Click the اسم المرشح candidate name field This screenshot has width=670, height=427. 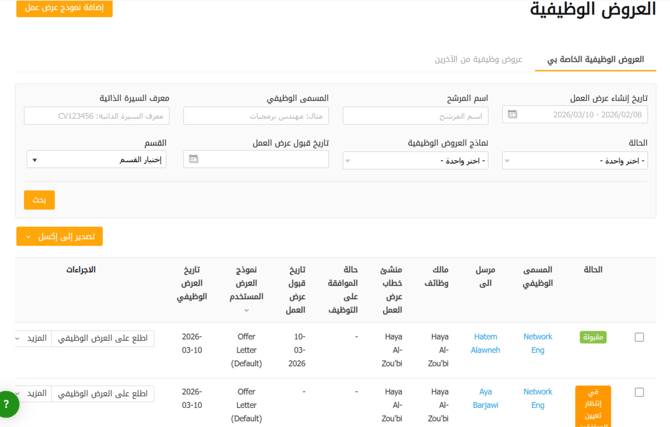click(x=415, y=116)
